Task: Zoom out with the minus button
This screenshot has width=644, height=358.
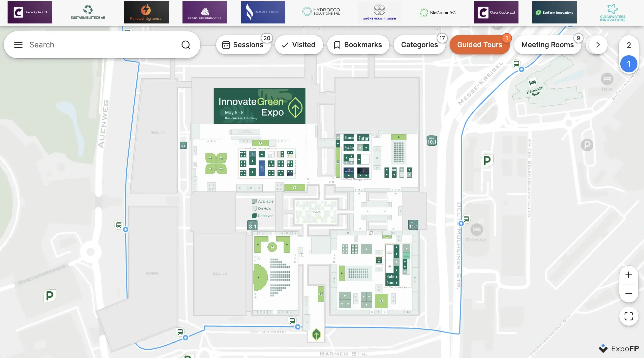Action: (x=629, y=293)
